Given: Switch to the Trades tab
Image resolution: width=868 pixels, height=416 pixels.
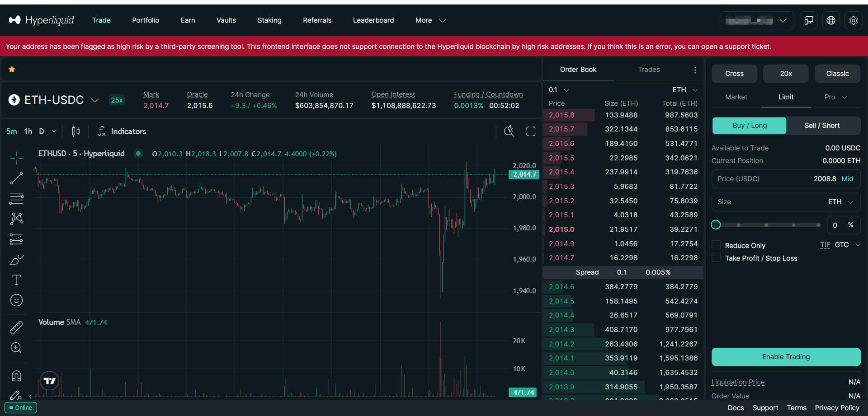Looking at the screenshot, I should pyautogui.click(x=649, y=70).
